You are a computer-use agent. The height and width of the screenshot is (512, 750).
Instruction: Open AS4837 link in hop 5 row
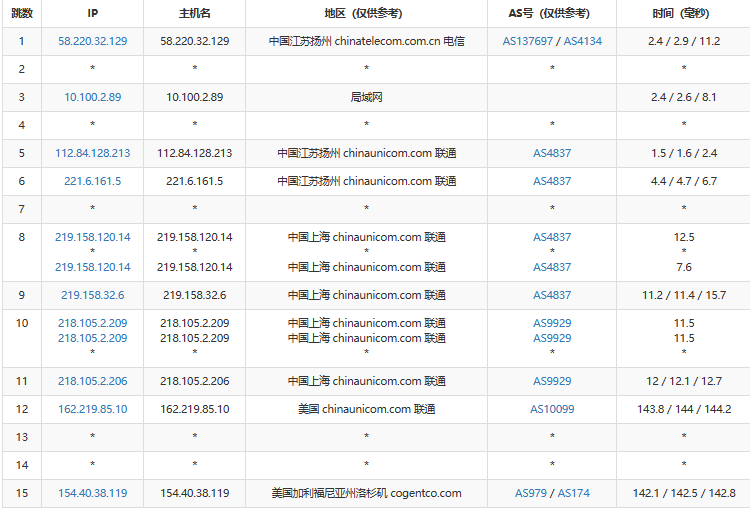[x=552, y=153]
